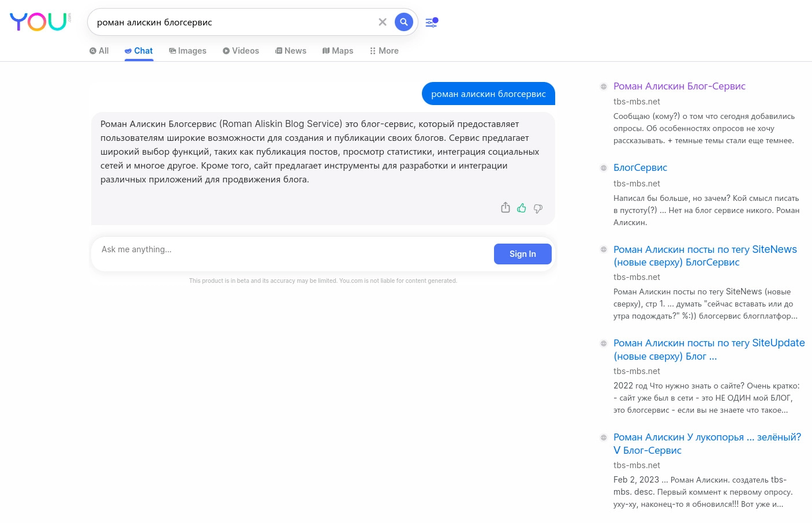Image resolution: width=812 pixels, height=523 pixels.
Task: Switch to the Images tab
Action: coord(188,51)
